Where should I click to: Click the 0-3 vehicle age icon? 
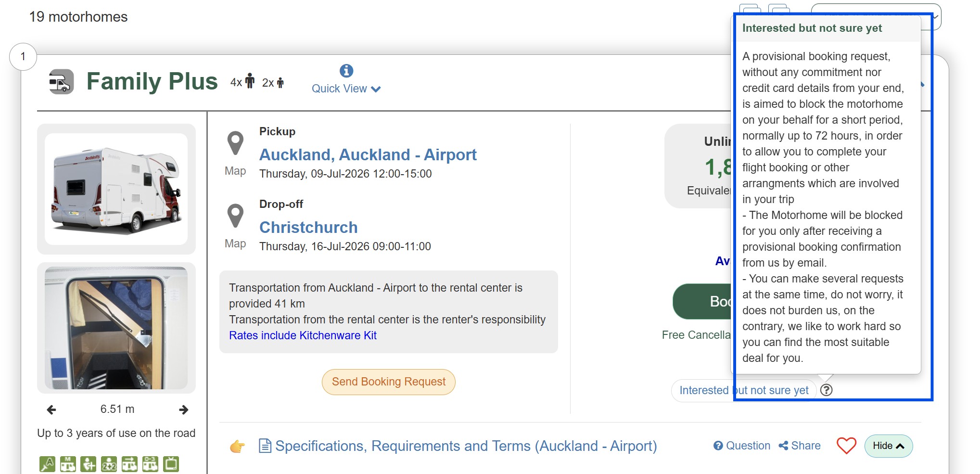point(150,464)
